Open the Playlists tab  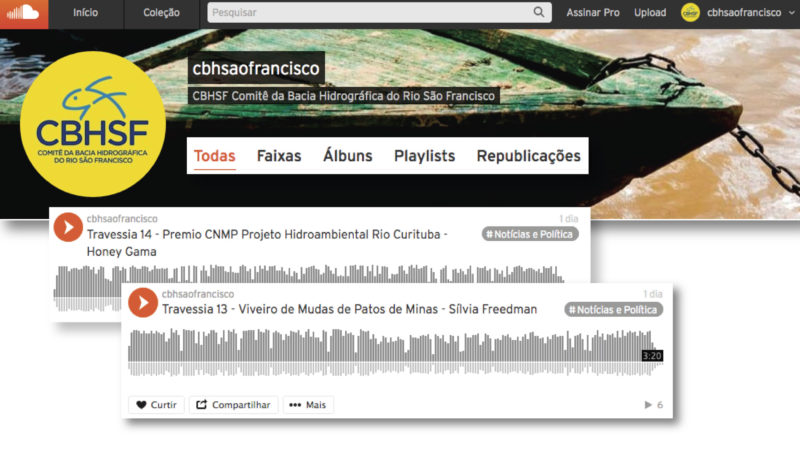coord(424,156)
